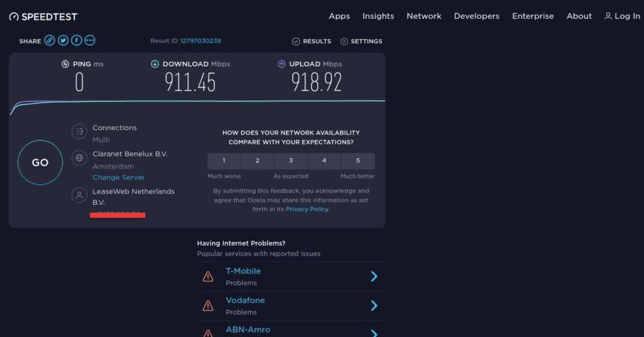Screen dimensions: 644x337
Task: Open the About menu
Action: pyautogui.click(x=579, y=16)
